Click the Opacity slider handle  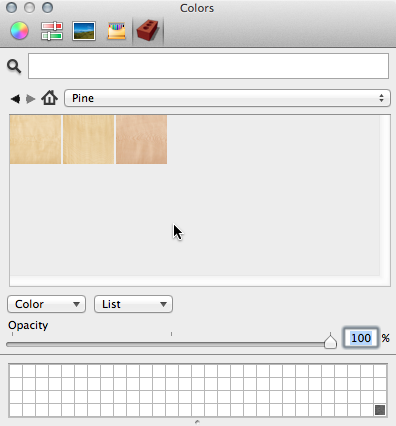[330, 341]
